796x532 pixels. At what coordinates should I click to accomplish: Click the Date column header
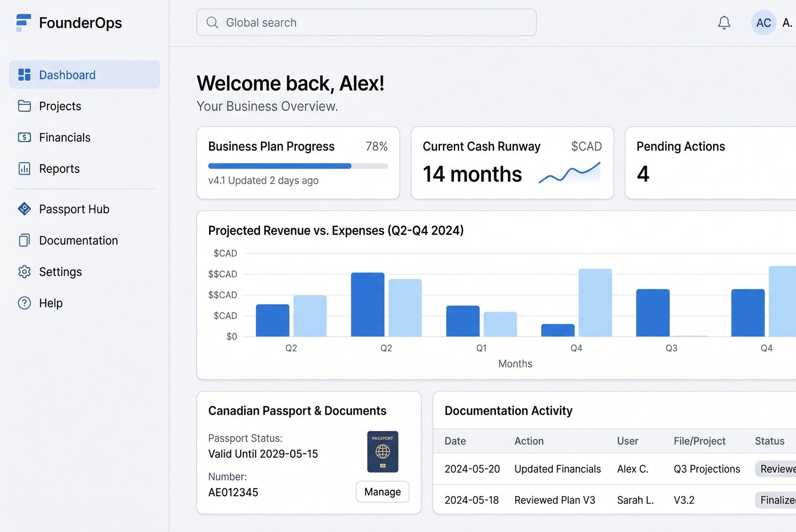pyautogui.click(x=455, y=441)
